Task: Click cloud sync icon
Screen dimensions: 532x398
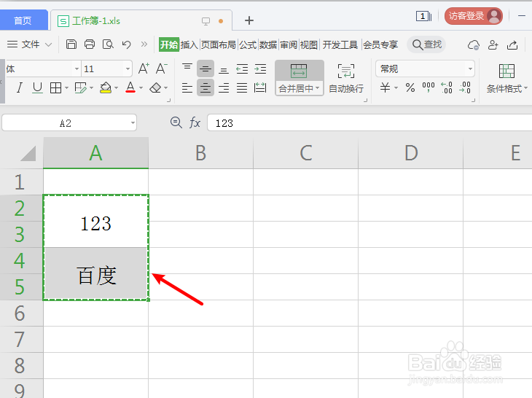Action: [473, 44]
